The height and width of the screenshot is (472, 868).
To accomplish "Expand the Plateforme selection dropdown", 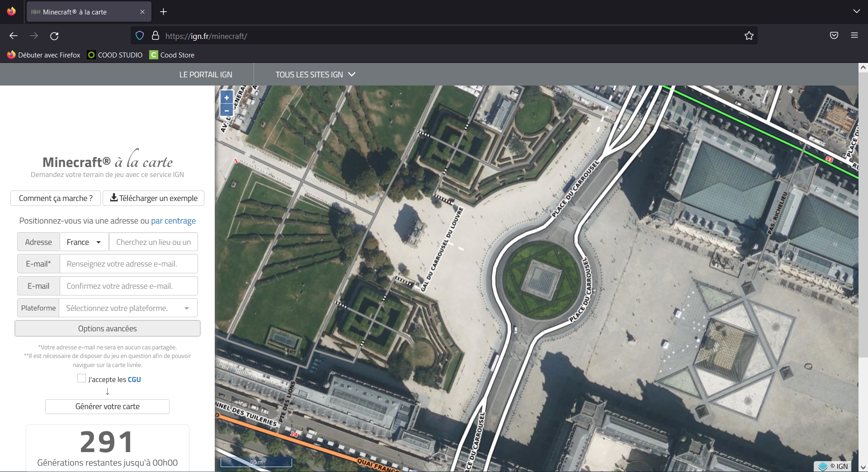I will [128, 308].
